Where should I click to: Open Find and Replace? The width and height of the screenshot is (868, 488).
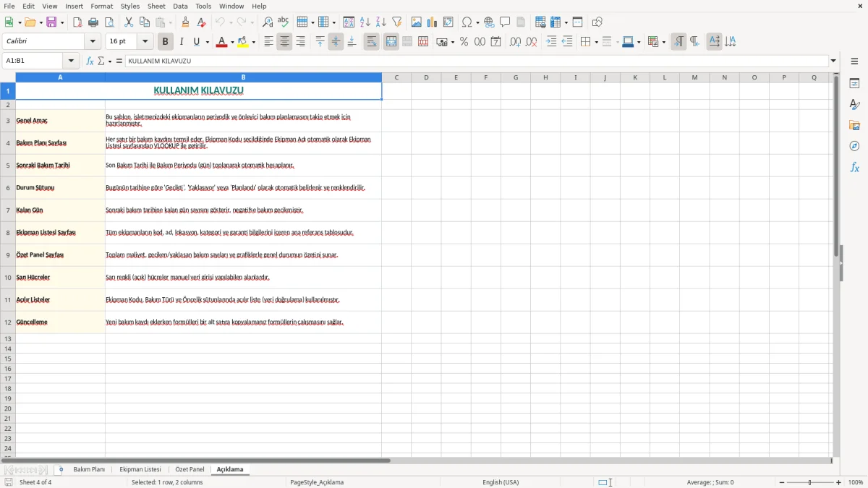point(268,22)
